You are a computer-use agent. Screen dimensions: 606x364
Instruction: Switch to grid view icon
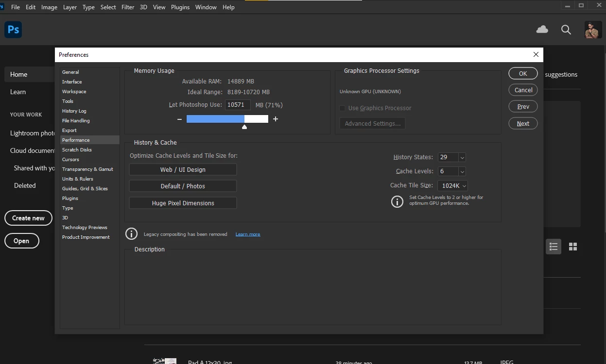point(573,247)
